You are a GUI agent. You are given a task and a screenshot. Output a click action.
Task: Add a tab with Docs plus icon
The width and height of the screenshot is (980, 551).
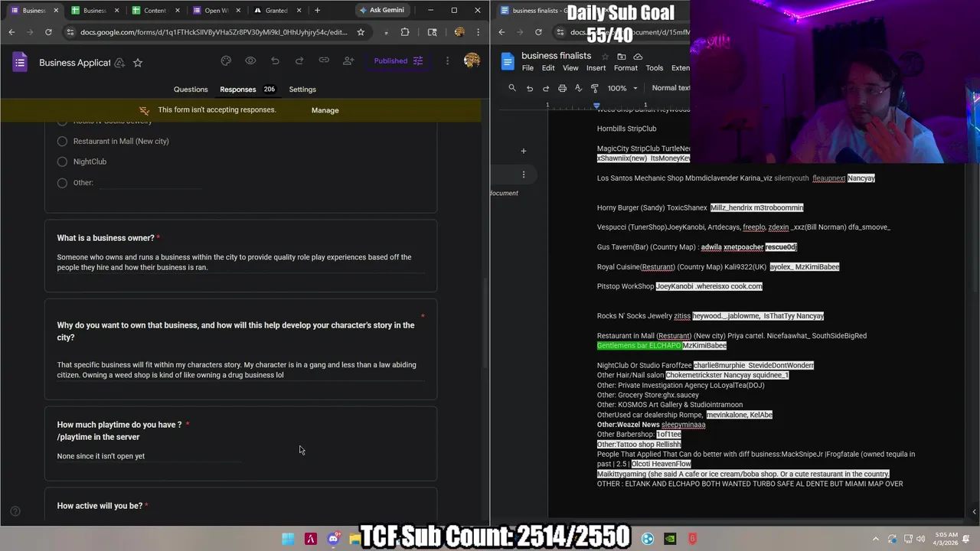pyautogui.click(x=524, y=151)
